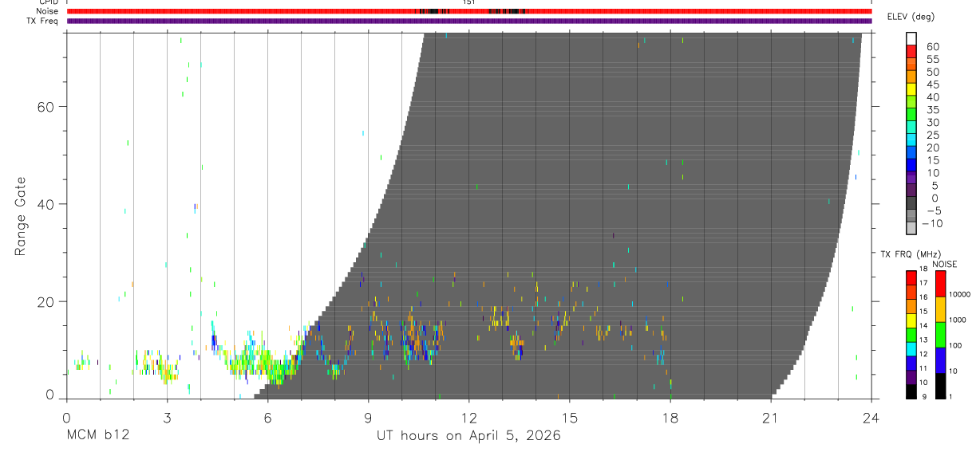This screenshot has height=452, width=980.
Task: Select the "12" tick on UT hours axis
Action: [469, 418]
